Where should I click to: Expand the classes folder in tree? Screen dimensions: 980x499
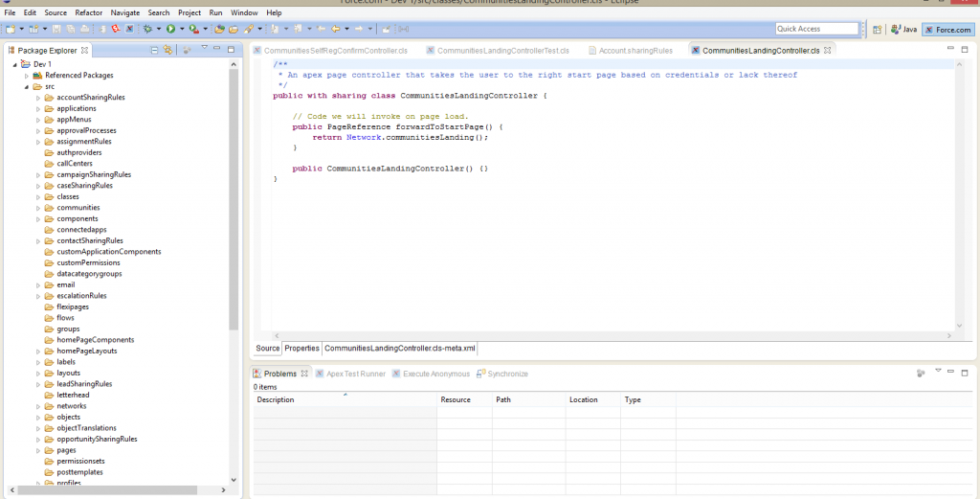tap(38, 196)
